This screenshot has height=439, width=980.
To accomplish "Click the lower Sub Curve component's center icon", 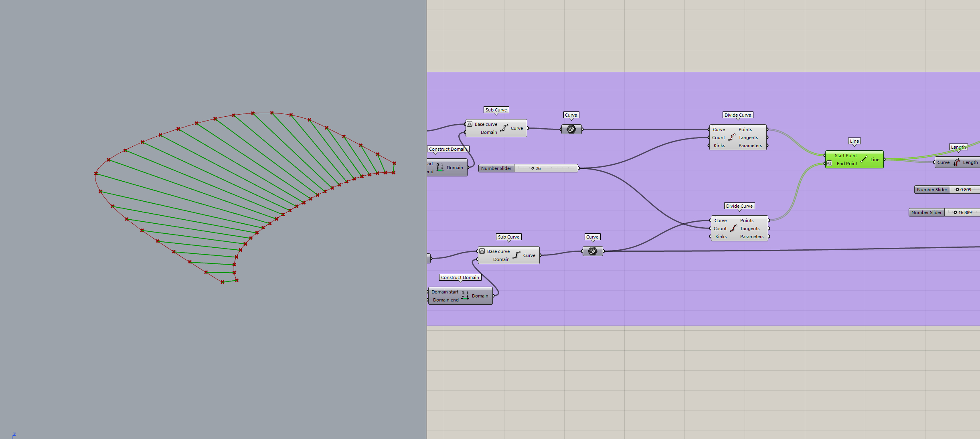I will pyautogui.click(x=516, y=255).
